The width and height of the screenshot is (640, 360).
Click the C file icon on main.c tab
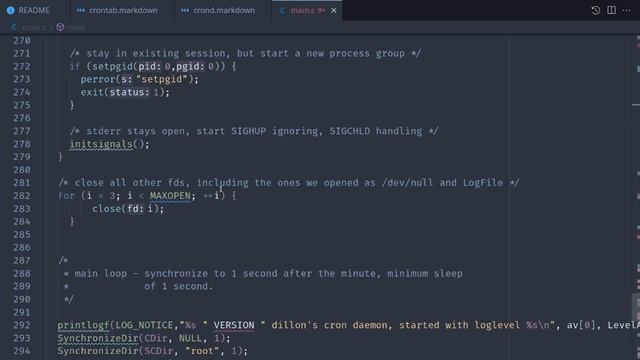(282, 11)
